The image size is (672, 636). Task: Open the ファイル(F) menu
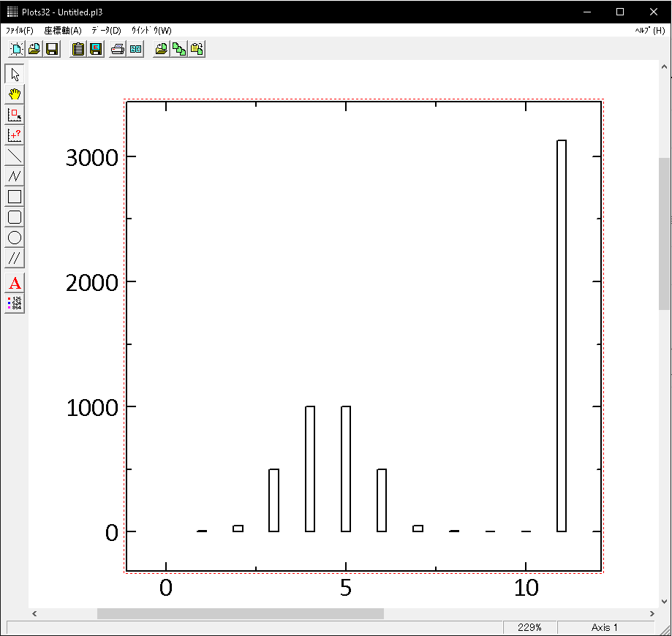pyautogui.click(x=19, y=31)
